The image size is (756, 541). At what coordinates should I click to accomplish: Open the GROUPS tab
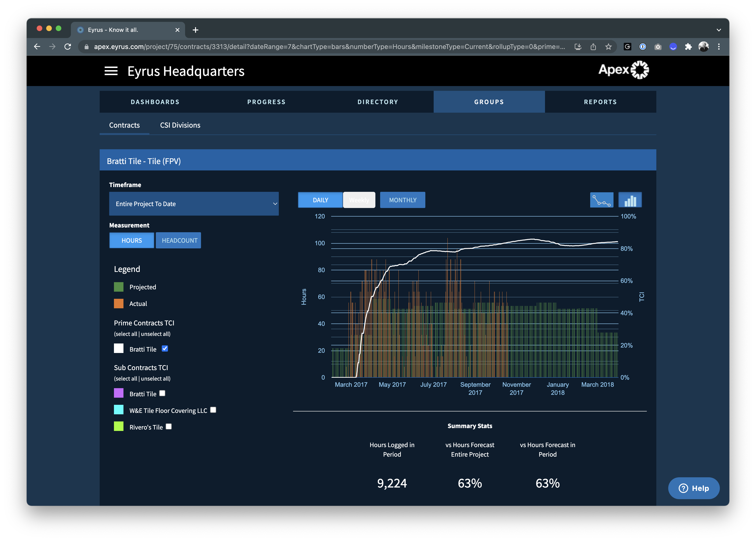pos(489,102)
